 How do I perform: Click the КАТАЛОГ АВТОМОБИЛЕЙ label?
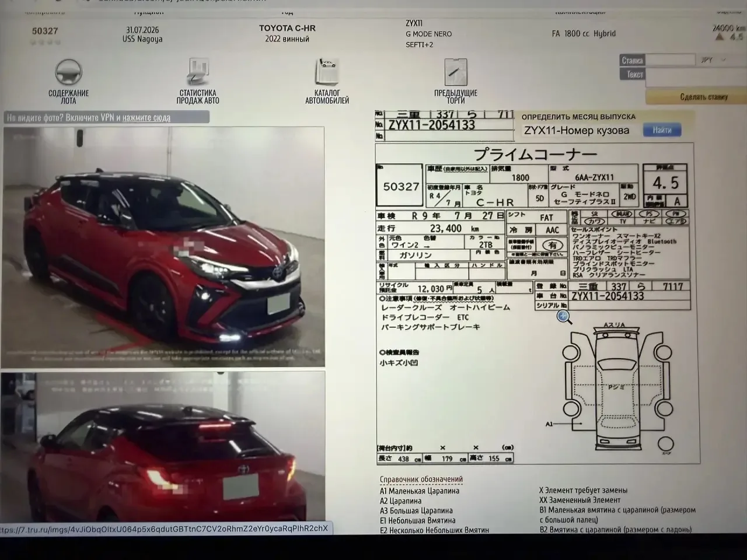(327, 97)
